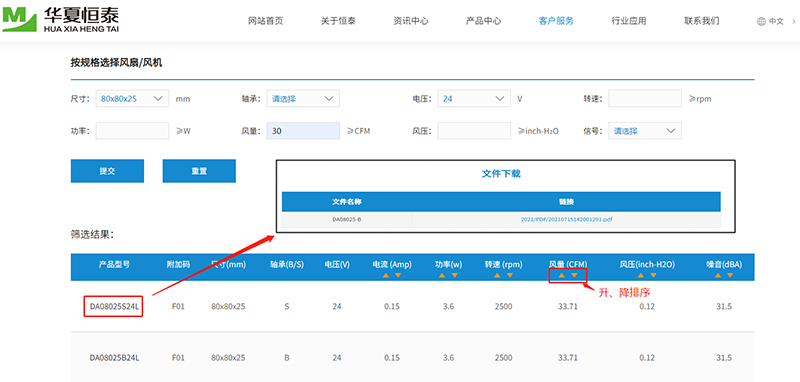Click the Hua Xia Heng Tai logo
The width and height of the screenshot is (800, 382).
point(60,19)
